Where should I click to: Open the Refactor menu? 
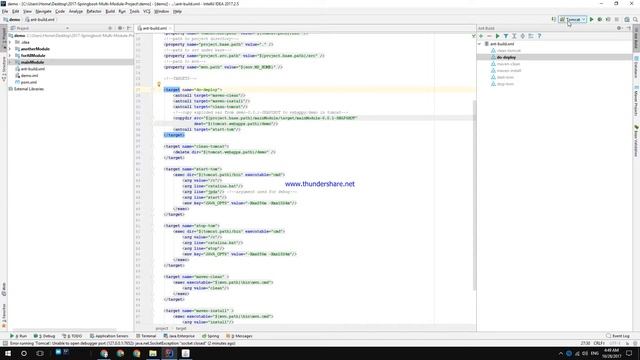point(94,11)
